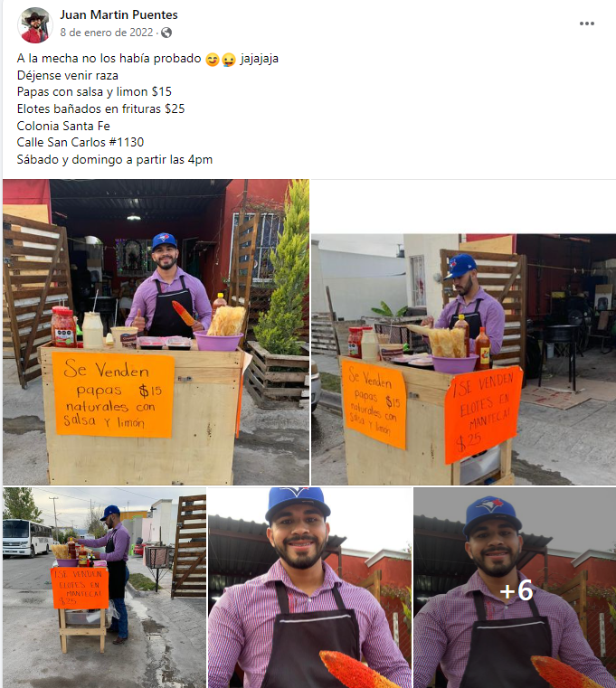View the +6 more photos overlay
This screenshot has width=616, height=688.
515,588
